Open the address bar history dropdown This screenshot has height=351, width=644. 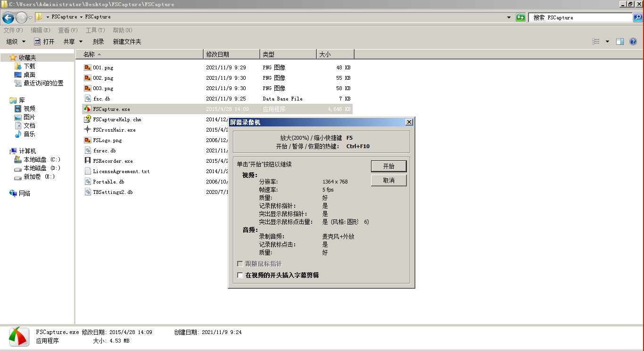point(508,17)
